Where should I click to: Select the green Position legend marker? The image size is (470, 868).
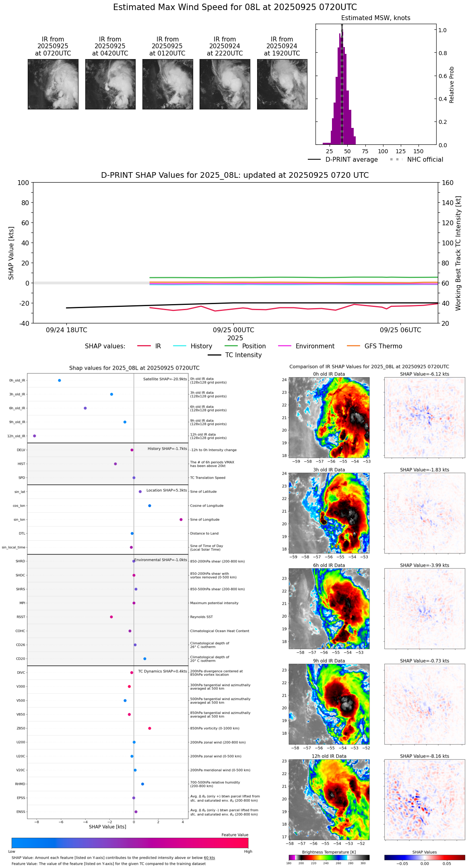231,346
